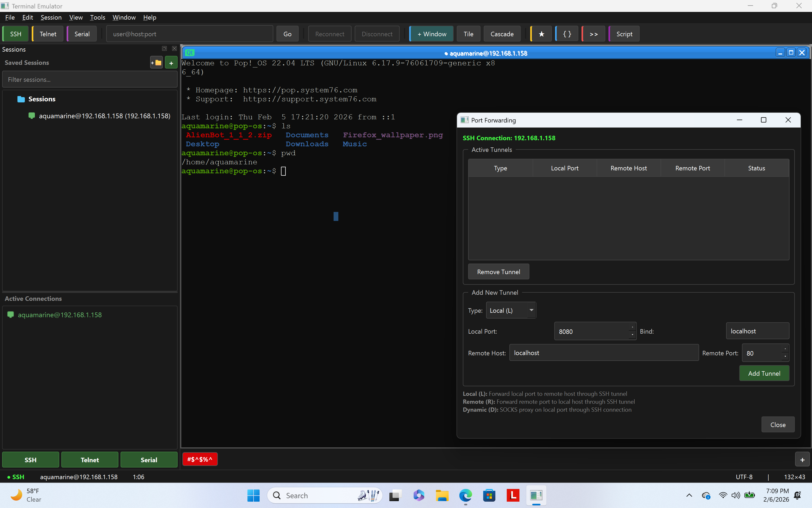This screenshot has width=812, height=508.
Task: Click the user@host:port address field
Action: [190, 34]
